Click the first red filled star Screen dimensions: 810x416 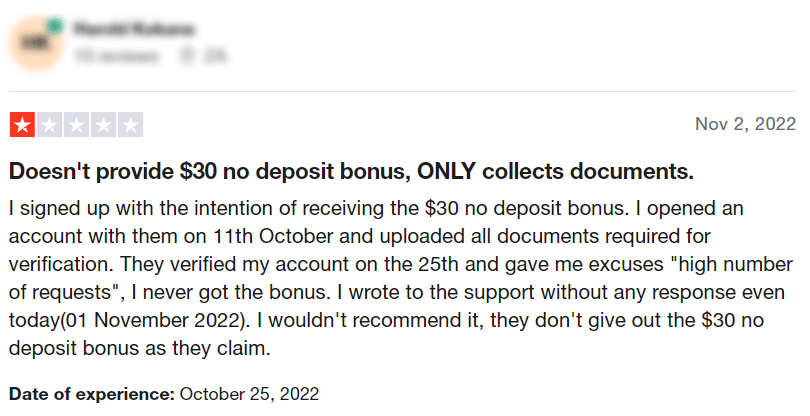coord(22,125)
